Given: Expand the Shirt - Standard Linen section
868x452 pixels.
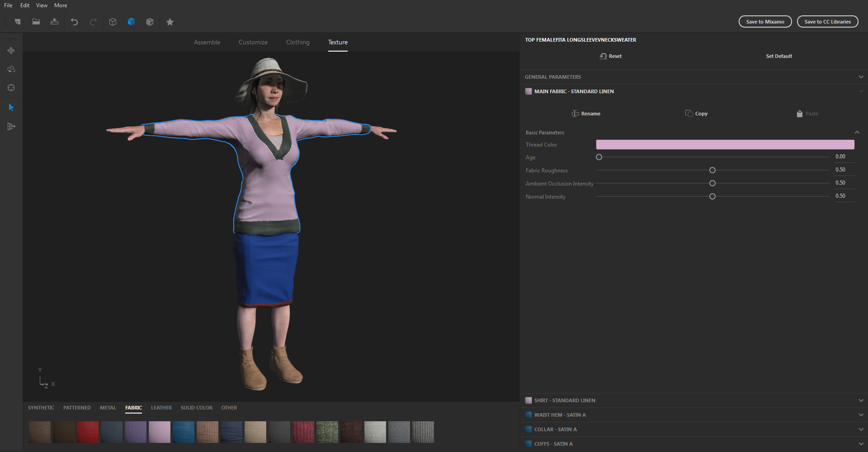Looking at the screenshot, I should point(861,400).
